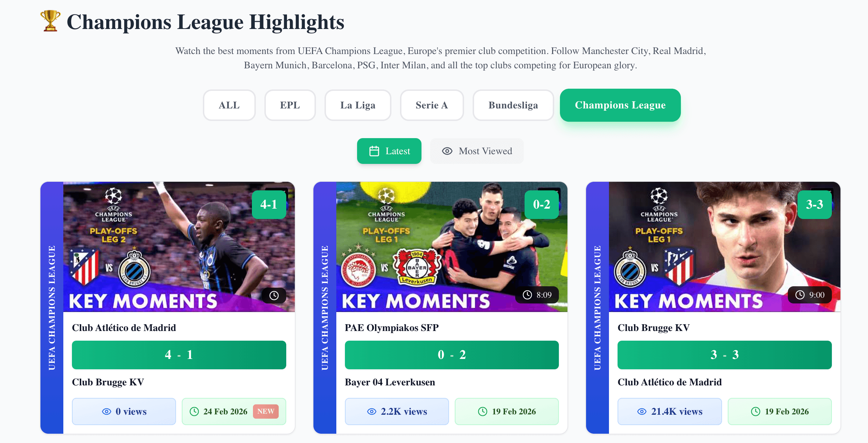The image size is (868, 443).
Task: Switch sorting to Most Viewed
Action: click(x=477, y=151)
